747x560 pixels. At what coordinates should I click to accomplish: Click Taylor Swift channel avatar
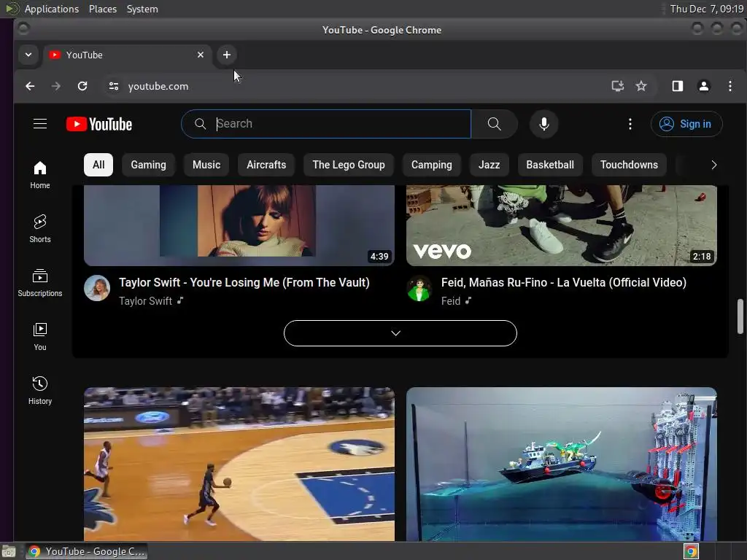click(97, 288)
